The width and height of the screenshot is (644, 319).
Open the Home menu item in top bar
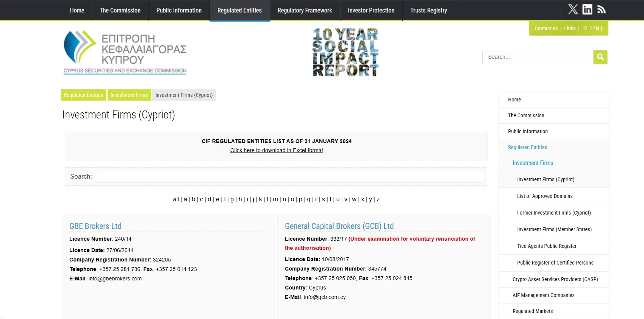coord(77,10)
